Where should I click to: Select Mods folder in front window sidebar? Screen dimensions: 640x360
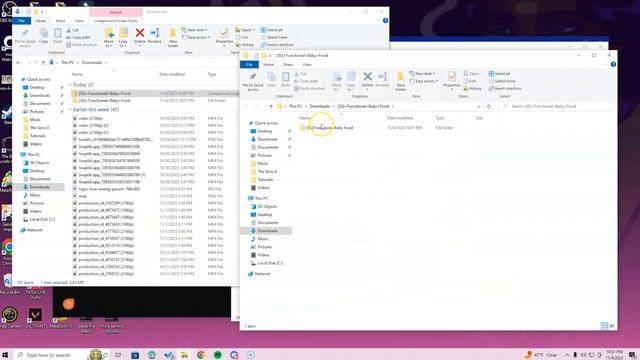coord(262,163)
